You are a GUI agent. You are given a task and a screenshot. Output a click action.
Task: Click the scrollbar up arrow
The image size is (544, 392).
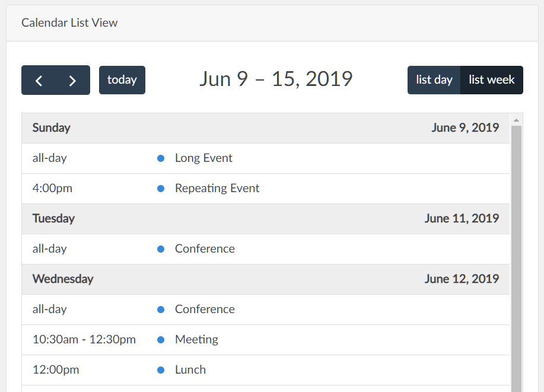coord(516,120)
